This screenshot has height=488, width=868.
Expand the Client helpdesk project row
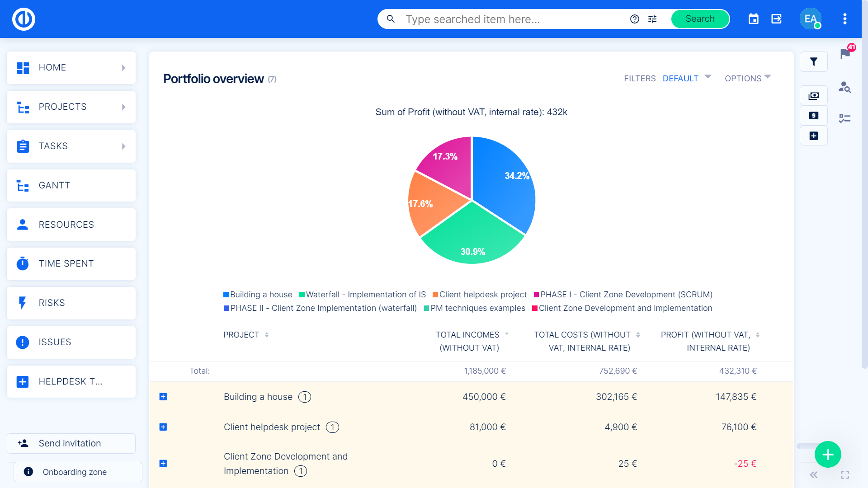click(x=163, y=427)
